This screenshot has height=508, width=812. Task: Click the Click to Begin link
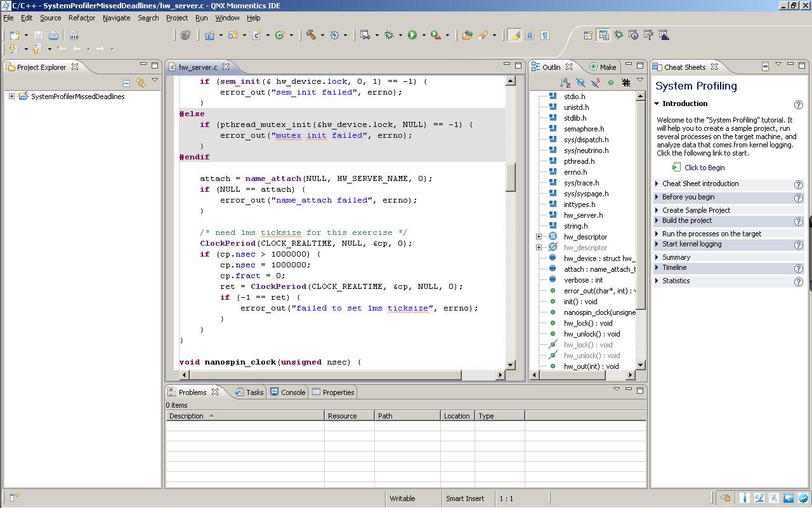(x=704, y=168)
